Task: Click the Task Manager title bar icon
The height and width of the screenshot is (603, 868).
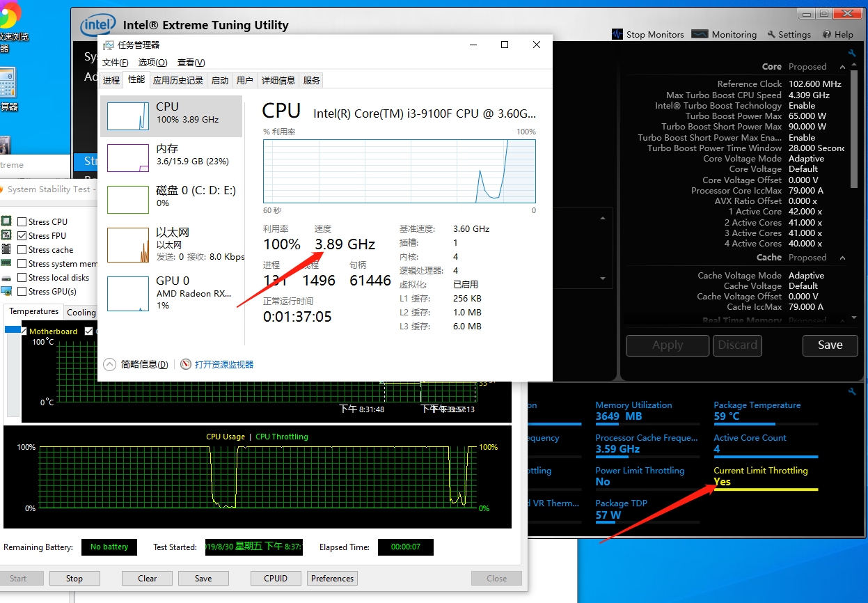Action: [109, 45]
